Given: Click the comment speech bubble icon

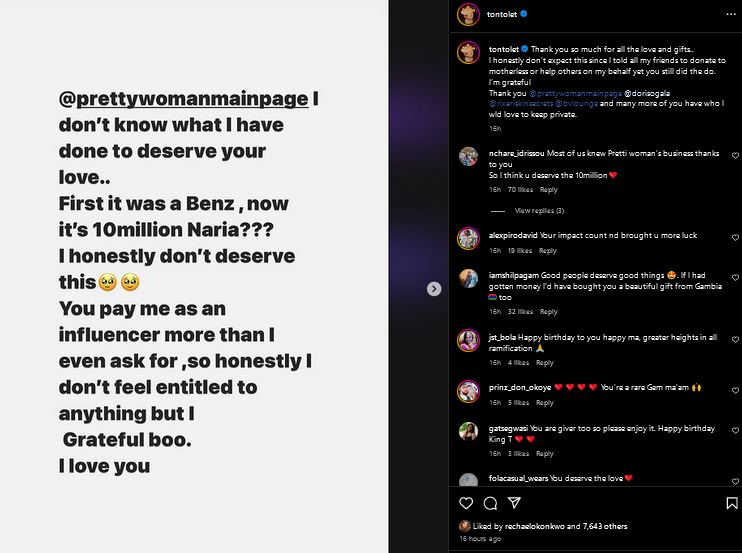Looking at the screenshot, I should point(490,503).
